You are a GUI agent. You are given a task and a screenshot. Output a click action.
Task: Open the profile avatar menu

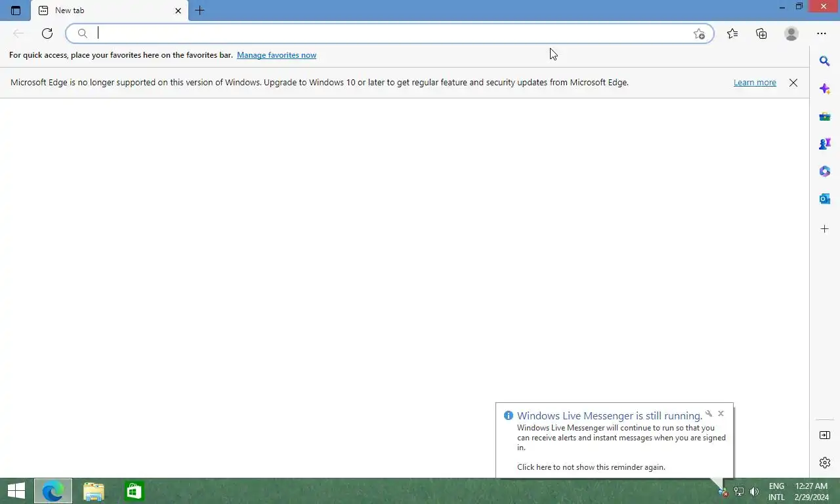click(791, 33)
